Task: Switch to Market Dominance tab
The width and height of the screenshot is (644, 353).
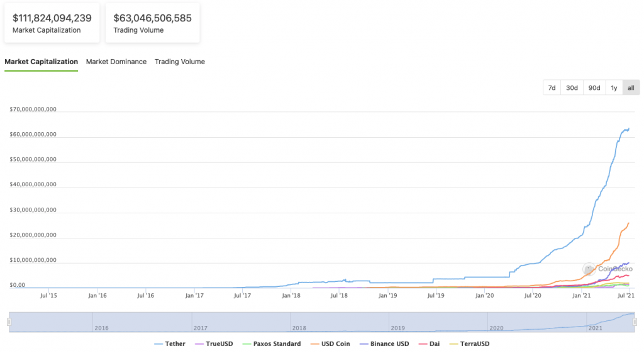Action: (116, 62)
